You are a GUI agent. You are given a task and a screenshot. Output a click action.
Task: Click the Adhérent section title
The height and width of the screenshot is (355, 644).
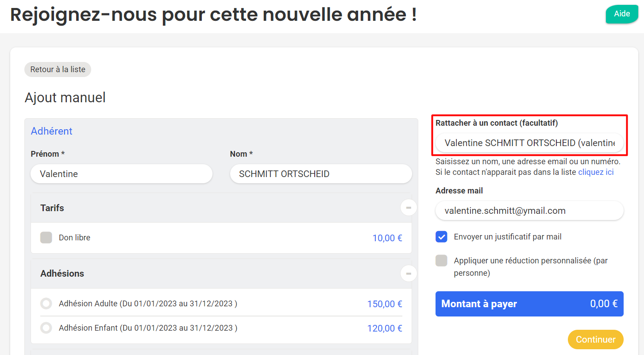pos(51,131)
